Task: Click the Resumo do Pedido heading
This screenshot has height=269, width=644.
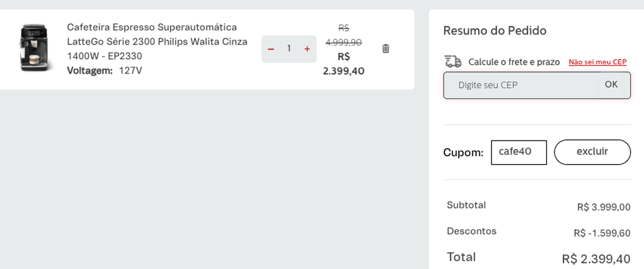Action: 495,31
